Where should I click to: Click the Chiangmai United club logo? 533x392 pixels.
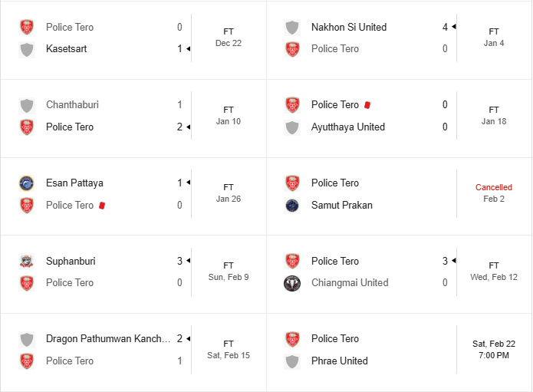292,283
